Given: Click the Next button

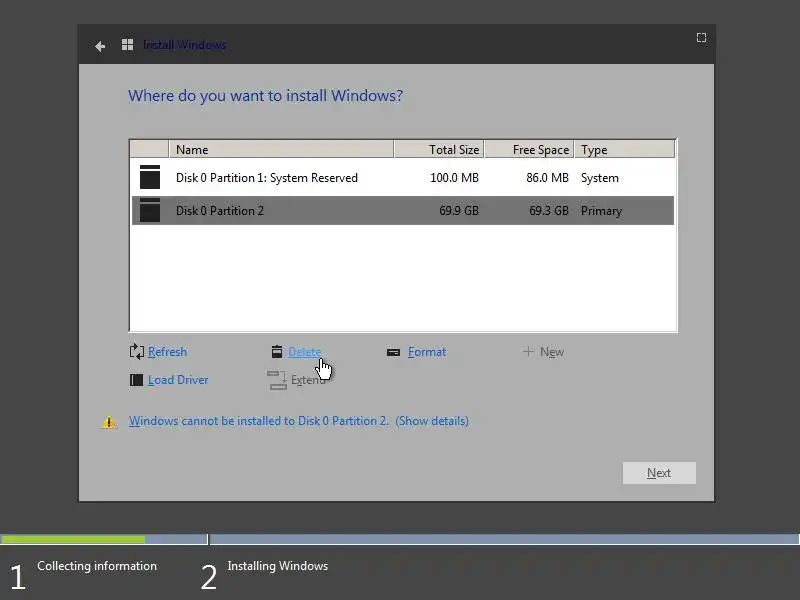Looking at the screenshot, I should [x=659, y=473].
